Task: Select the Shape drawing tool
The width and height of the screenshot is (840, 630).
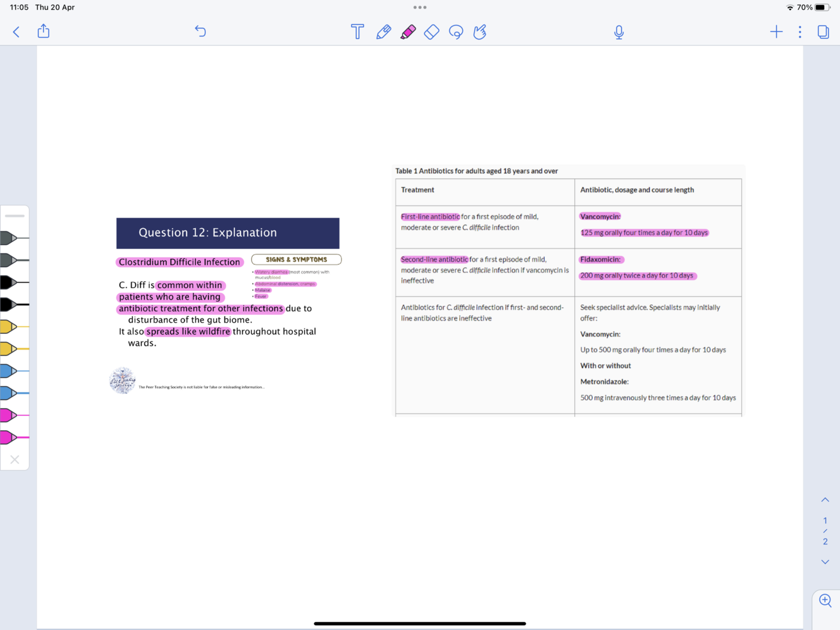Action: click(480, 31)
